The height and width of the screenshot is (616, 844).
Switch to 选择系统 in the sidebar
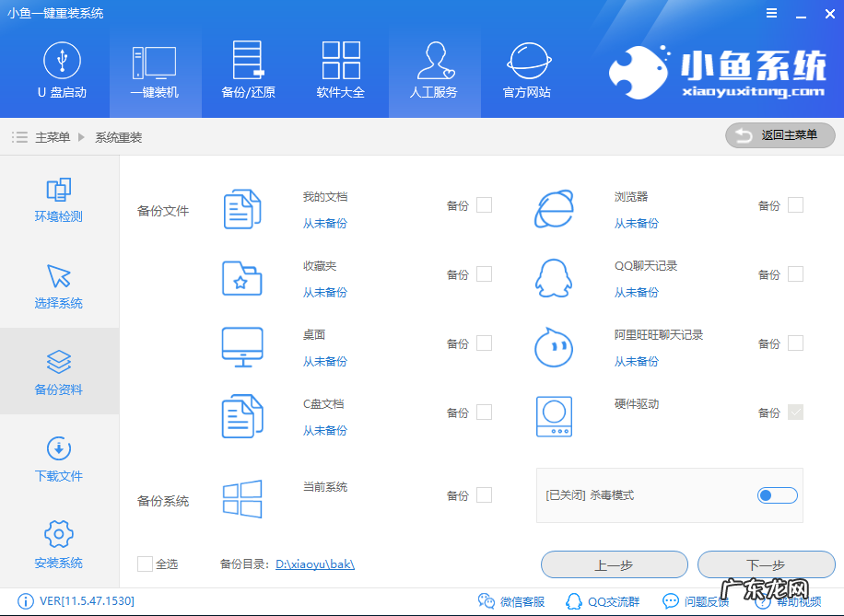point(59,286)
